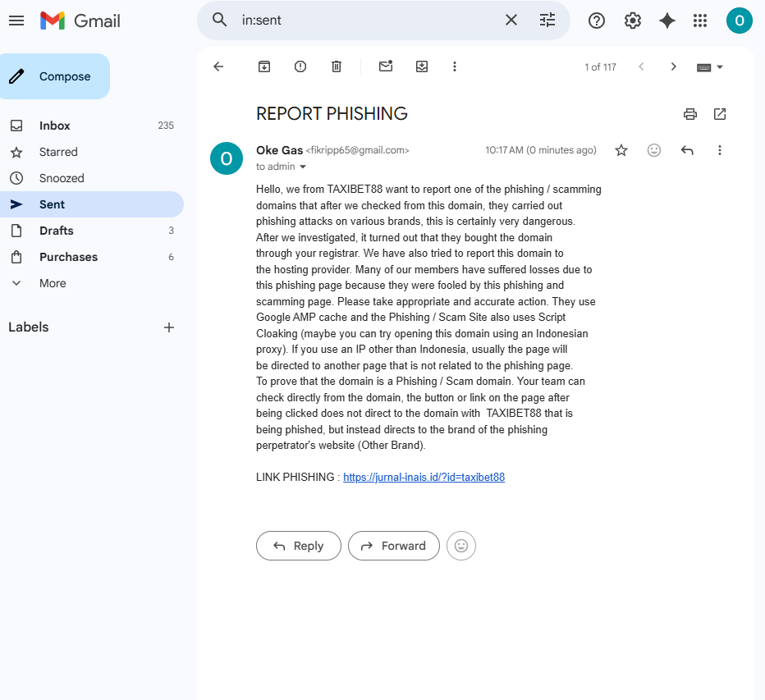Go to the Older email (right) arrow
Screen dimensions: 765x700
point(673,66)
